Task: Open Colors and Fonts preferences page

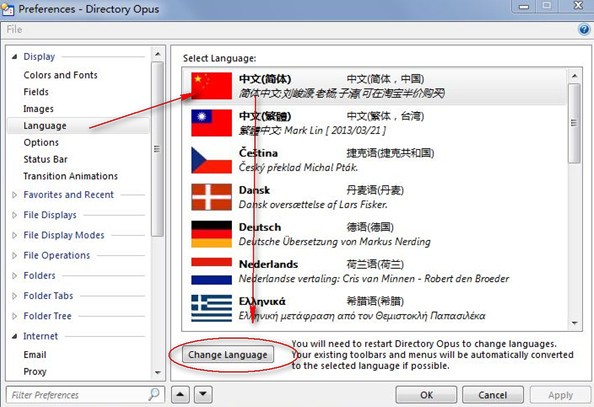Action: pos(61,75)
